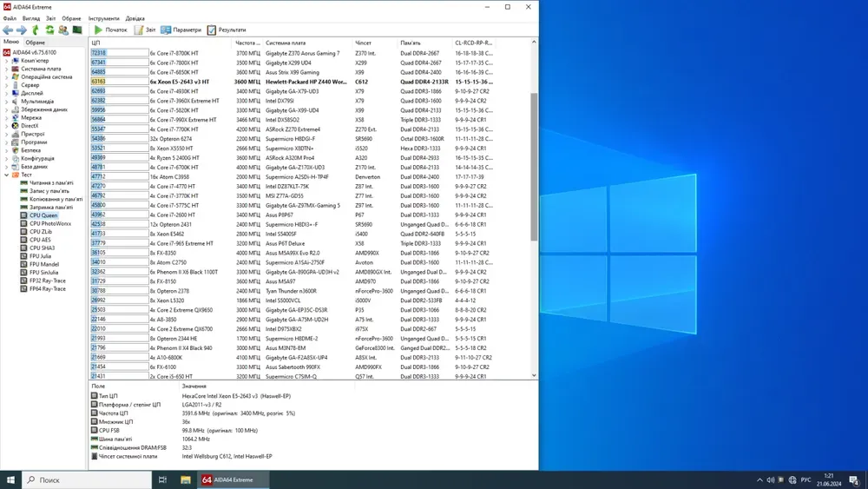The image size is (868, 489).
Task: Switch to the Обране tab
Action: [35, 42]
